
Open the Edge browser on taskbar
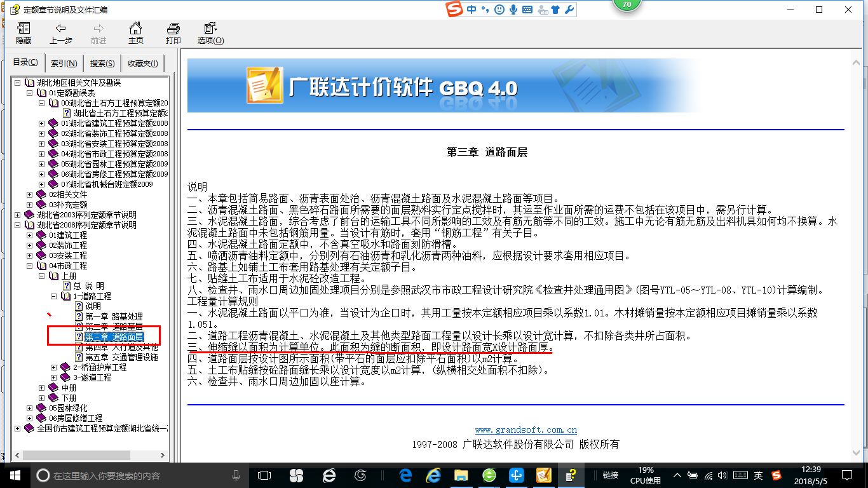pos(406,475)
